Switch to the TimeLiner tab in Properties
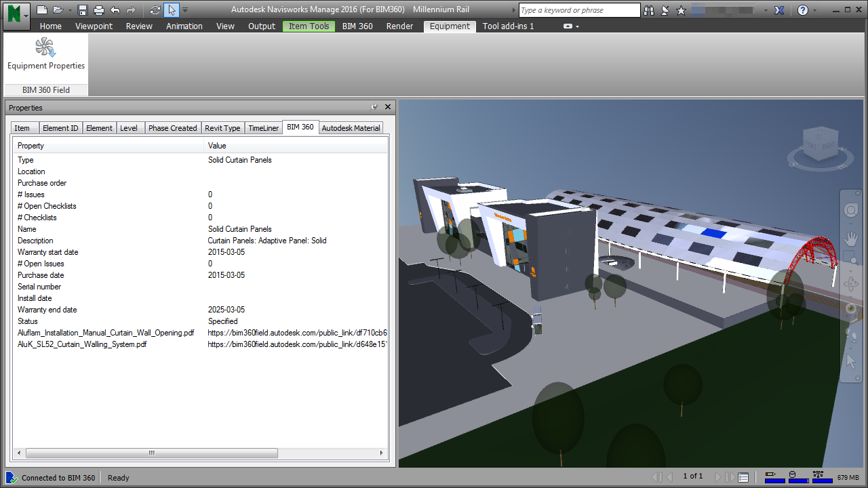Viewport: 868px width, 488px height. [263, 127]
